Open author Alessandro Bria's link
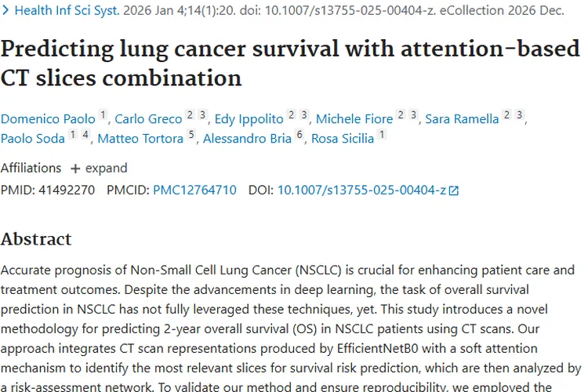Viewport: 588px width, 392px height. click(x=247, y=139)
